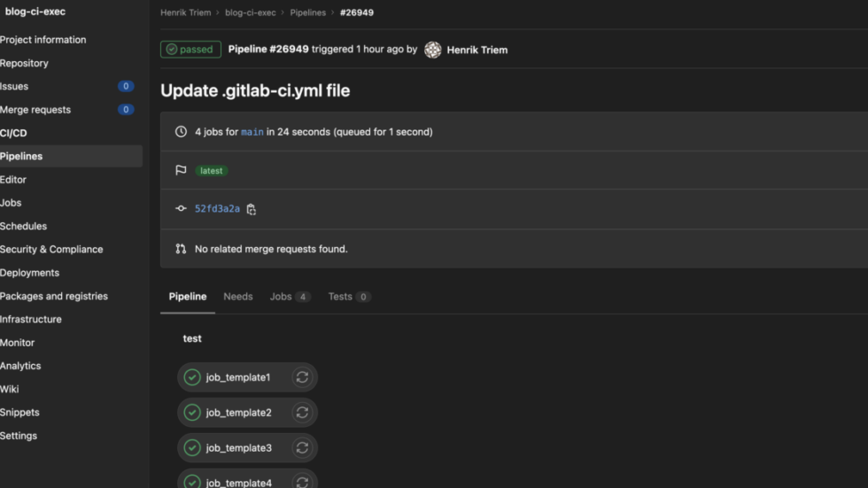
Task: Retry the job_template4 job
Action: click(x=302, y=482)
